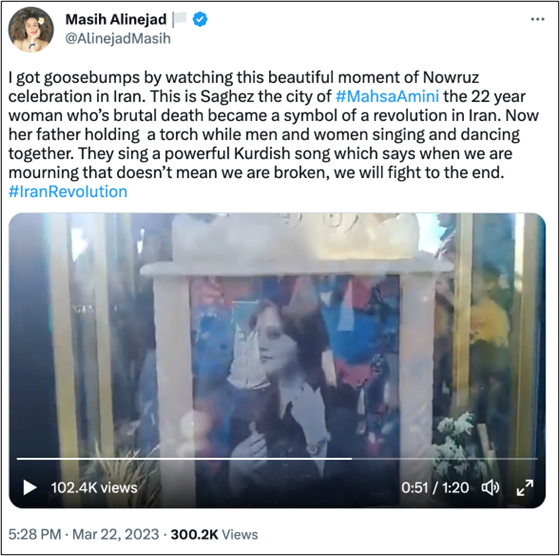Image resolution: width=560 pixels, height=556 pixels.
Task: Open Masih Alinejad's profile picture
Action: pos(31,29)
